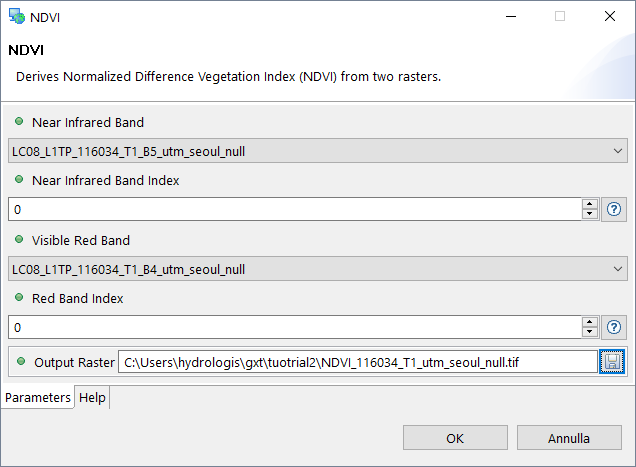The height and width of the screenshot is (467, 636).
Task: Click the NDVI app icon in title bar
Action: 16,16
